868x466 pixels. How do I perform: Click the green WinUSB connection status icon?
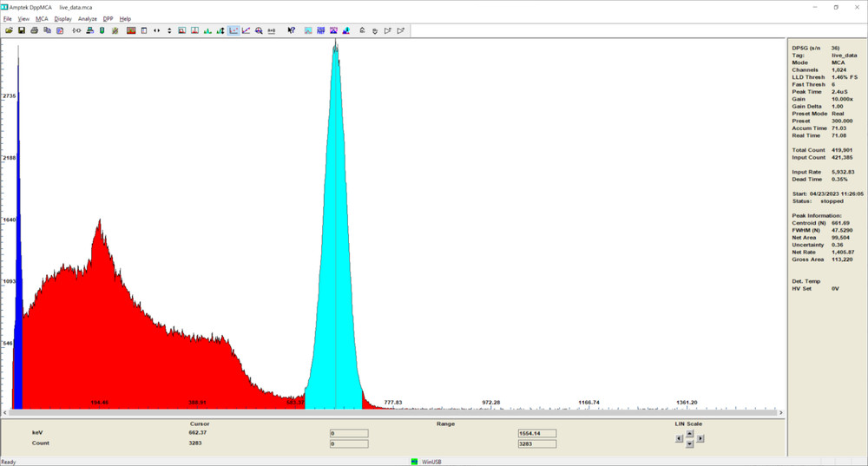click(x=414, y=462)
